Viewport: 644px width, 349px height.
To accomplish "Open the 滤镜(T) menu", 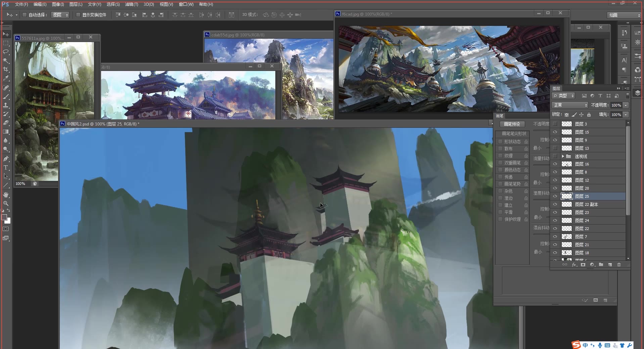I will (132, 4).
